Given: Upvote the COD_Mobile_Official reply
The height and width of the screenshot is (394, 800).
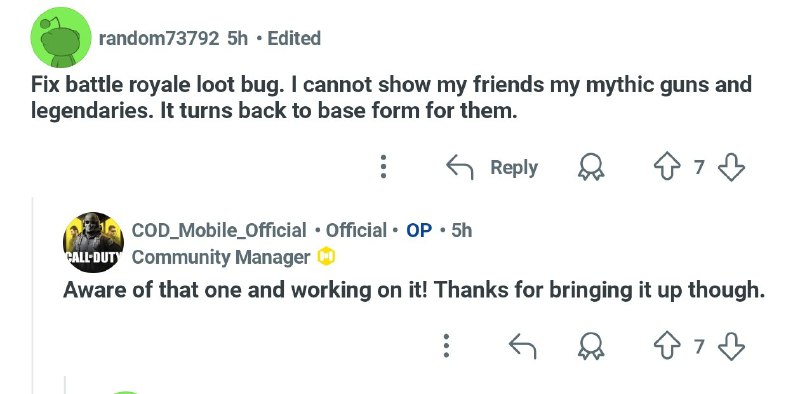Looking at the screenshot, I should tap(667, 347).
